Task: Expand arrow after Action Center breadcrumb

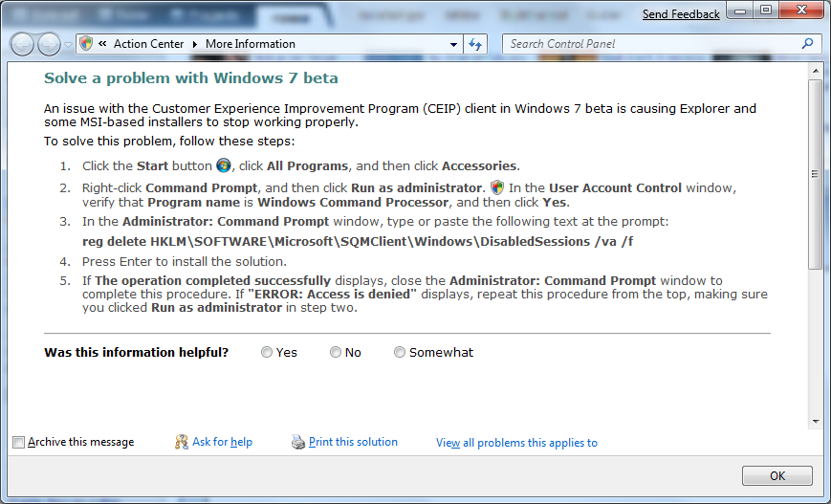Action: point(194,44)
